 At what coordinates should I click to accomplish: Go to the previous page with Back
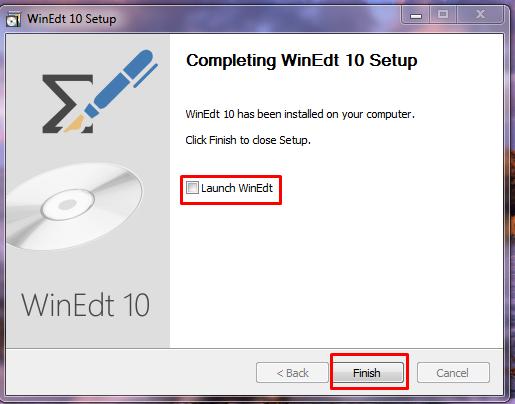pos(292,373)
